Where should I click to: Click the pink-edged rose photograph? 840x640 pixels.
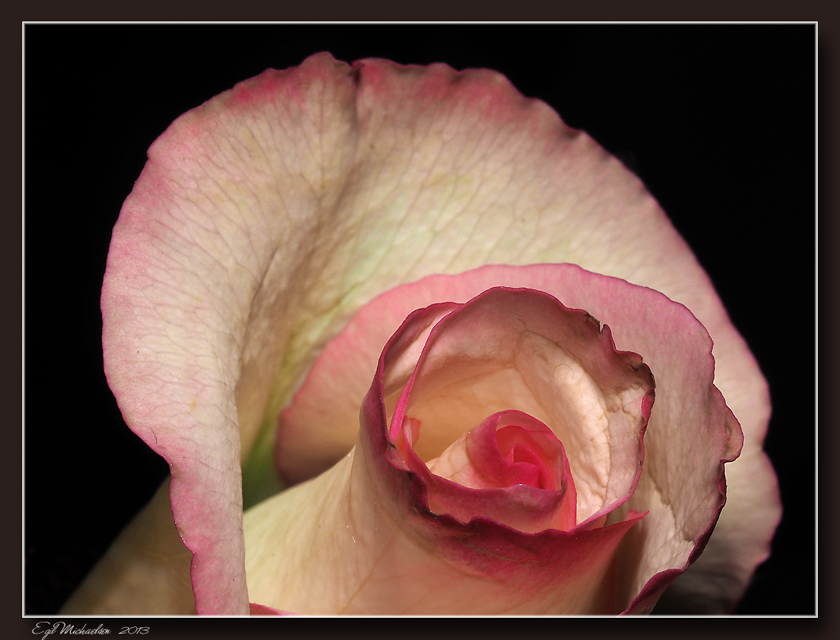click(x=420, y=319)
